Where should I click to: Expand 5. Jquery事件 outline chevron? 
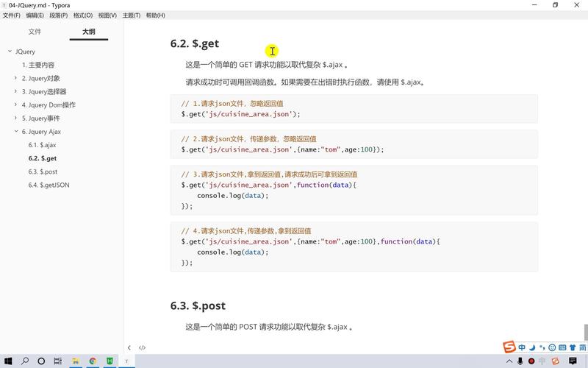(x=15, y=118)
